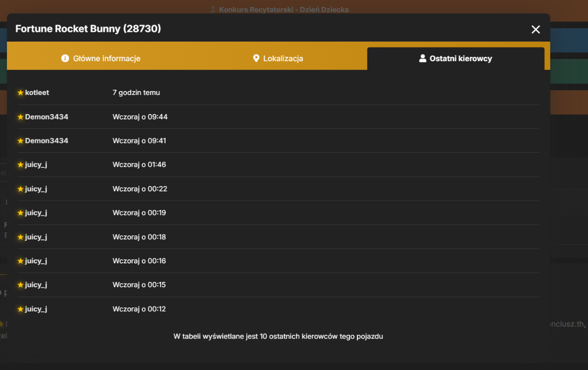Screen dimensions: 588x370
Task: Open the Główne informacje tab
Action: pos(101,58)
